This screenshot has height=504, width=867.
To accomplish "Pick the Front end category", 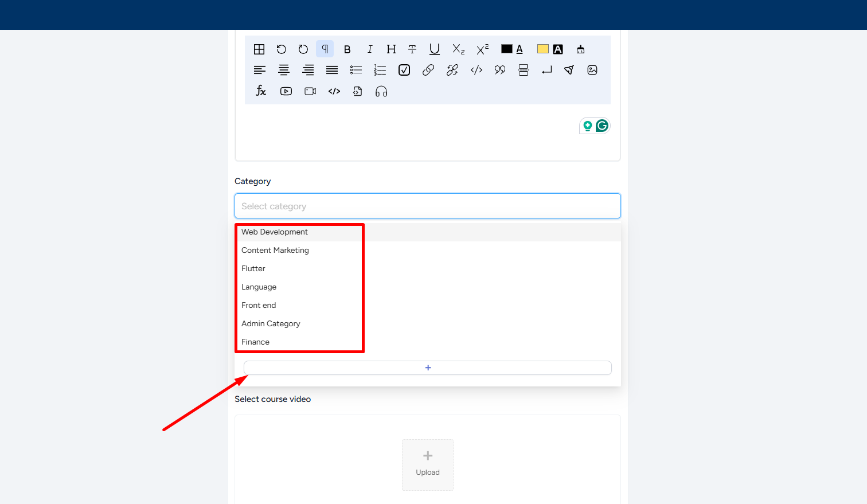I will (428, 305).
